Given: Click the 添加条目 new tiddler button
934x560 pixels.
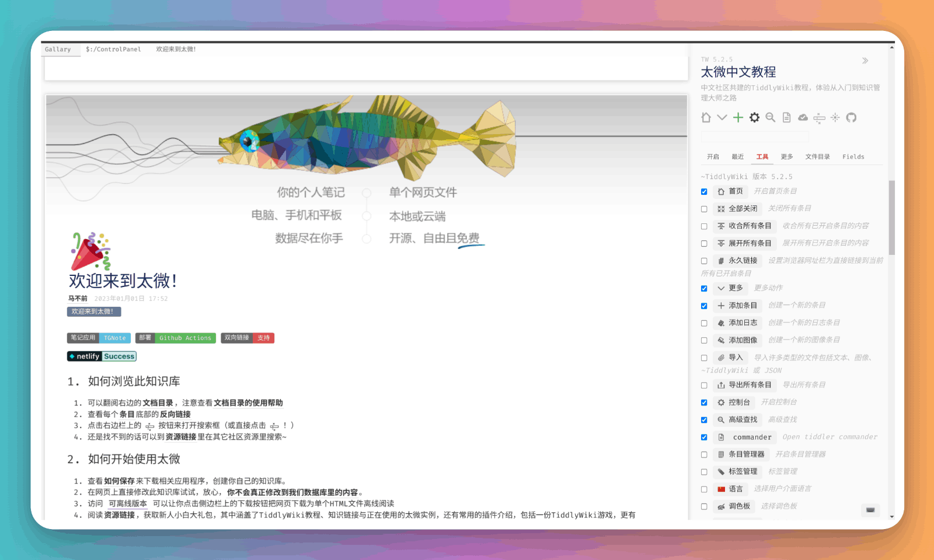Looking at the screenshot, I should click(737, 306).
